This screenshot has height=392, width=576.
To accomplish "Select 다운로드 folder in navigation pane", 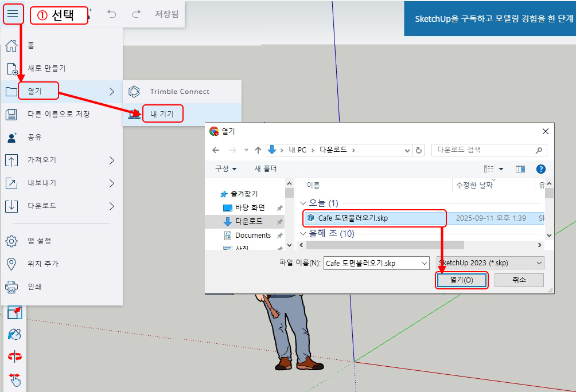I will click(x=248, y=221).
